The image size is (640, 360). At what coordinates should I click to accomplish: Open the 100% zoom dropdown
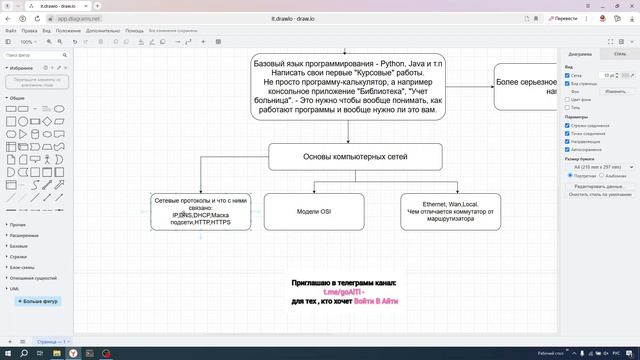[28, 42]
